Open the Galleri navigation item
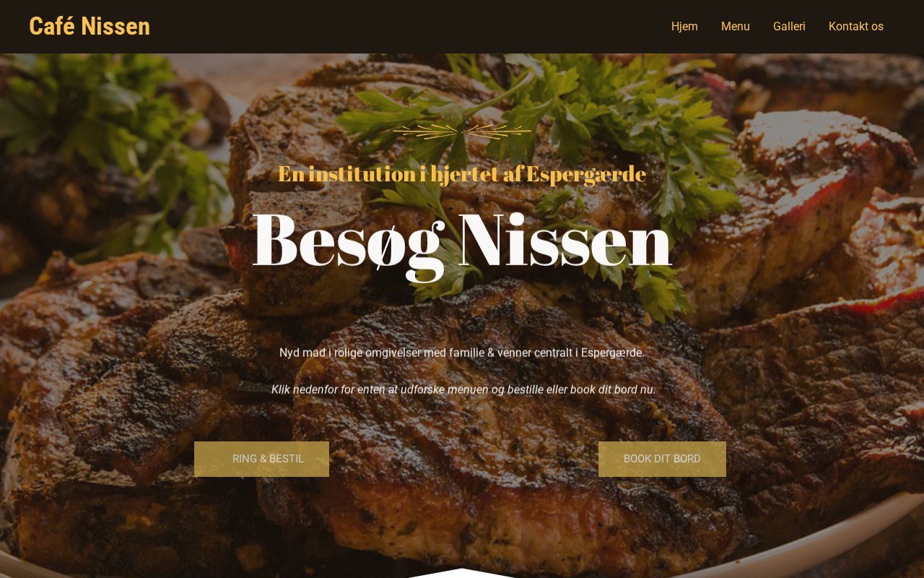This screenshot has width=924, height=578. coord(789,27)
